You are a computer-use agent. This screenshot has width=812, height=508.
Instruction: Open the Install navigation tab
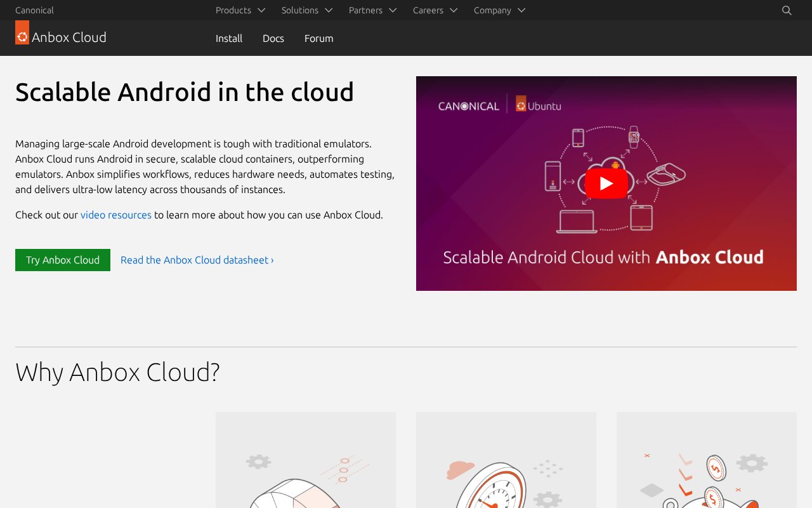229,38
